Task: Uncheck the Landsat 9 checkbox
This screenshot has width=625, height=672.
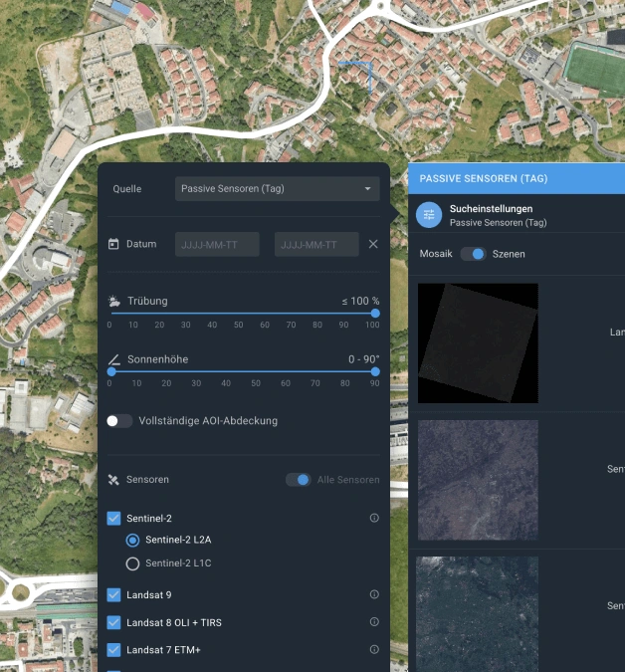Action: coord(113,595)
